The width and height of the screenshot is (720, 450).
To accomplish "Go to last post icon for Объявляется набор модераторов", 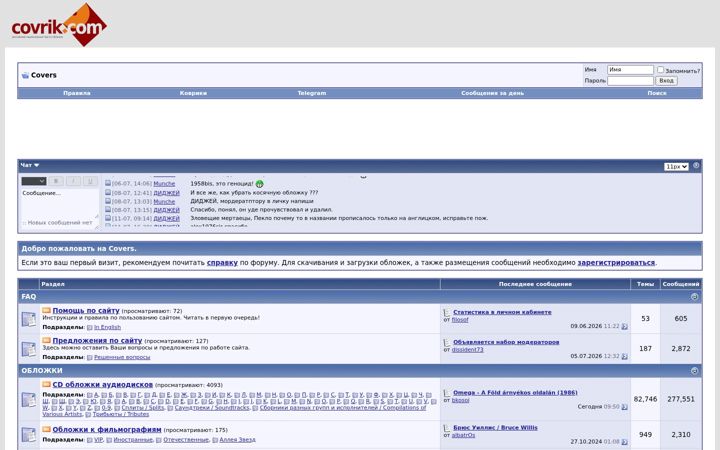I will (624, 356).
